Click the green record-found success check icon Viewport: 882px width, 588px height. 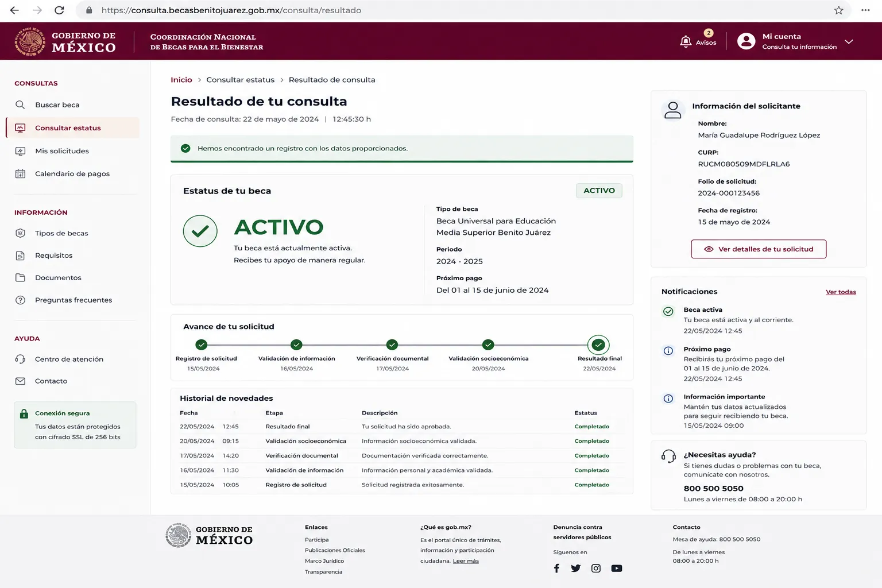pos(185,149)
